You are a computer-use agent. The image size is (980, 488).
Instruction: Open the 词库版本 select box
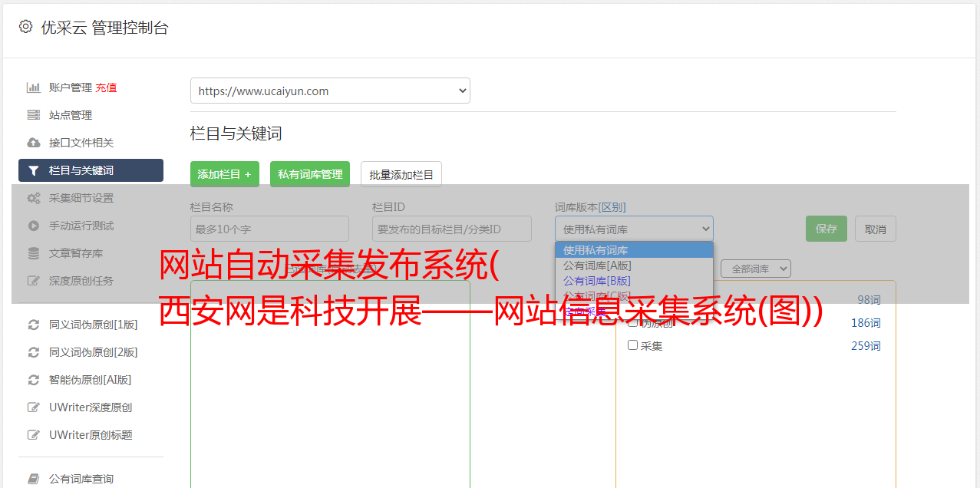pyautogui.click(x=634, y=229)
